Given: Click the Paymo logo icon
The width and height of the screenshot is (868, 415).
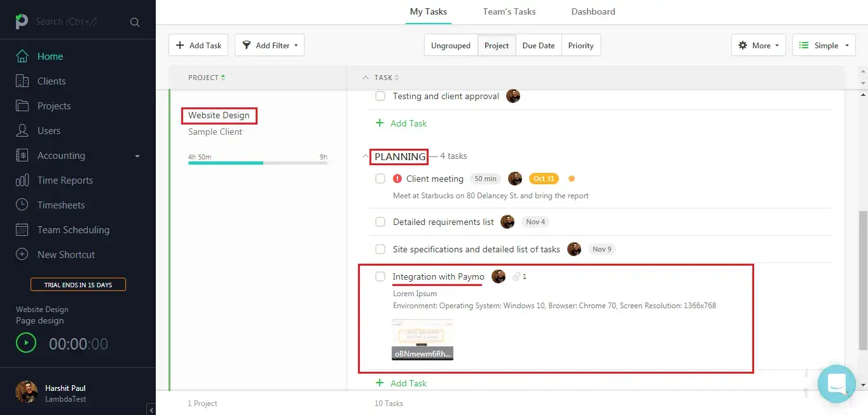Looking at the screenshot, I should 22,22.
